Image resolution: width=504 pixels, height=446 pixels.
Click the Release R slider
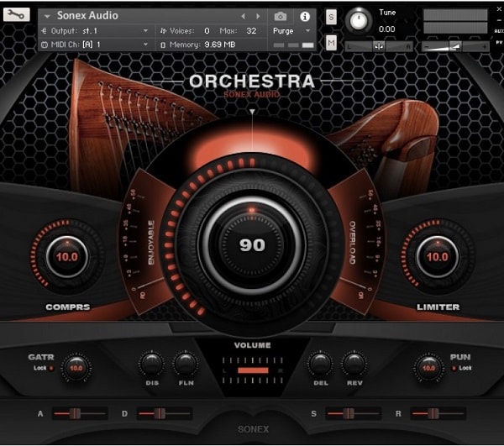438,413
